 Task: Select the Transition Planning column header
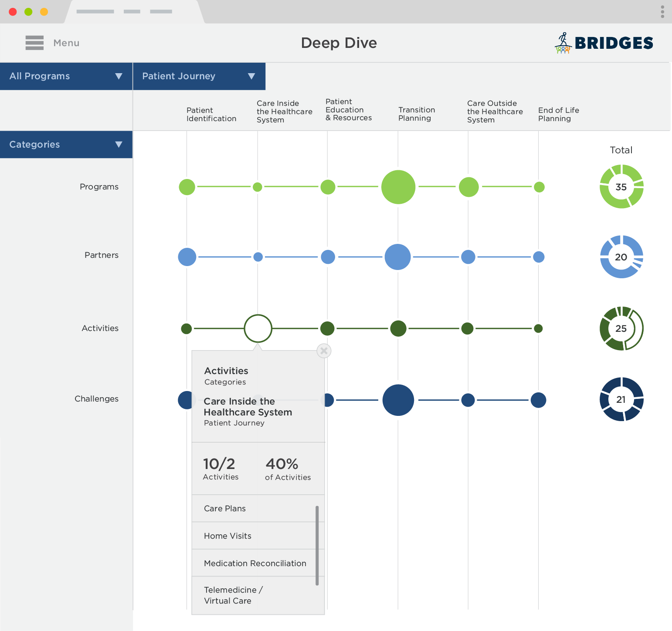(x=416, y=115)
